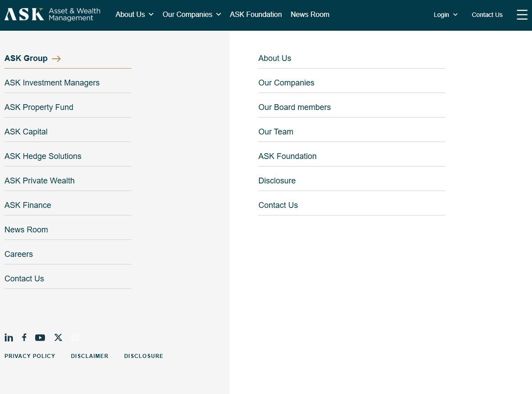Click Contact Us in the header bar

[x=487, y=15]
